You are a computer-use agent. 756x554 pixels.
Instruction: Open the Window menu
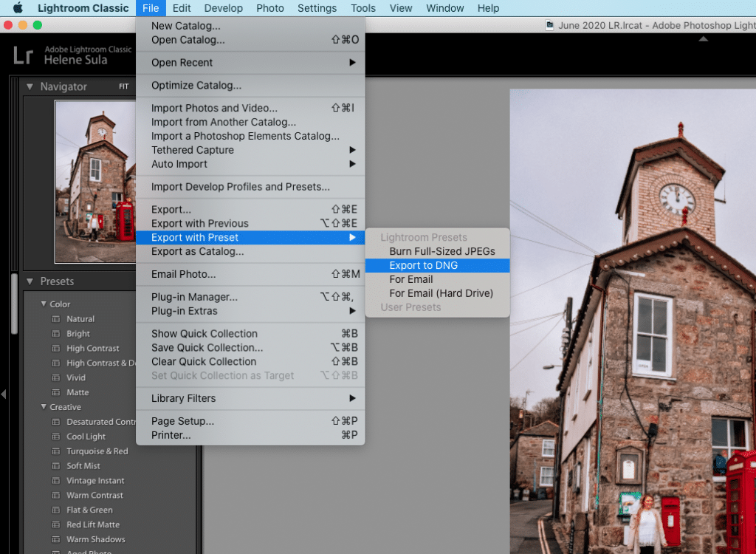445,8
